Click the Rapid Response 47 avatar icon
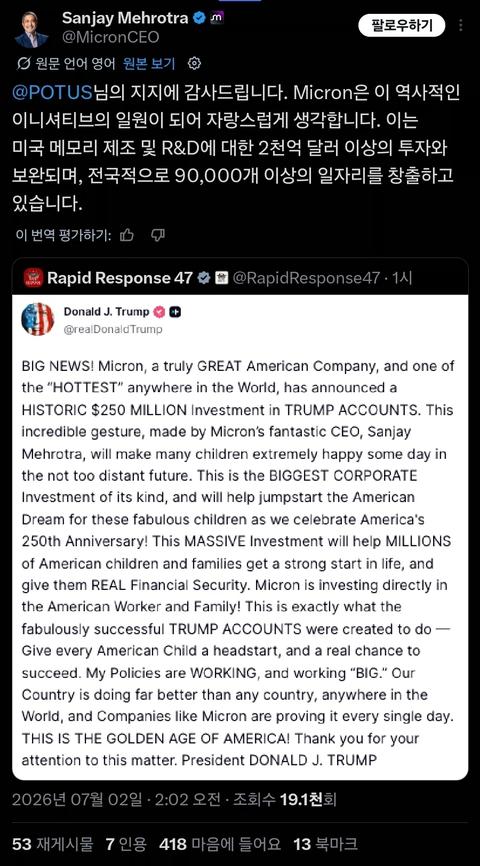Viewport: 480px width, 866px height. pos(33,277)
